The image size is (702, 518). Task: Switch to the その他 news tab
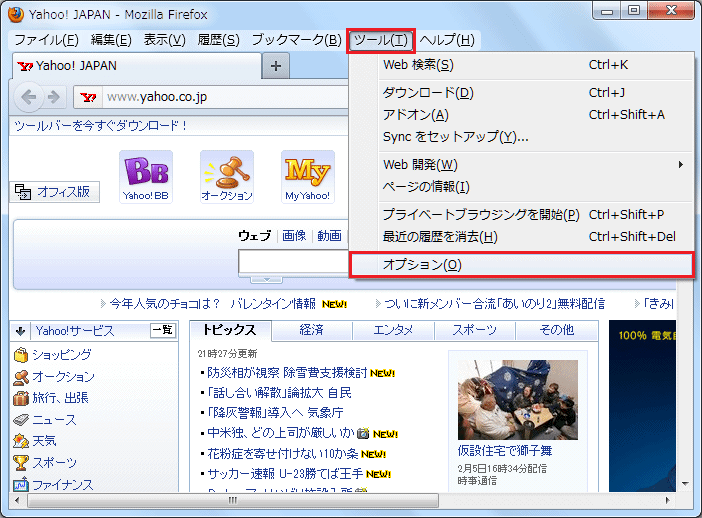point(556,330)
